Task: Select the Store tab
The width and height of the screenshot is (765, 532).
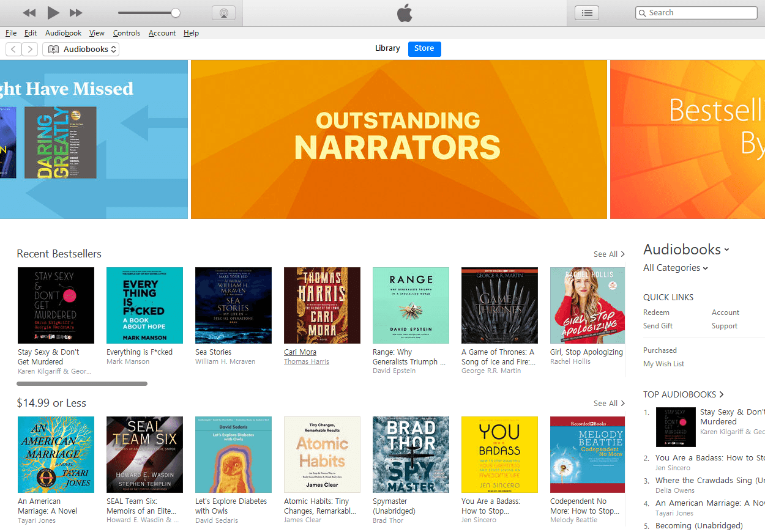Action: (x=424, y=49)
